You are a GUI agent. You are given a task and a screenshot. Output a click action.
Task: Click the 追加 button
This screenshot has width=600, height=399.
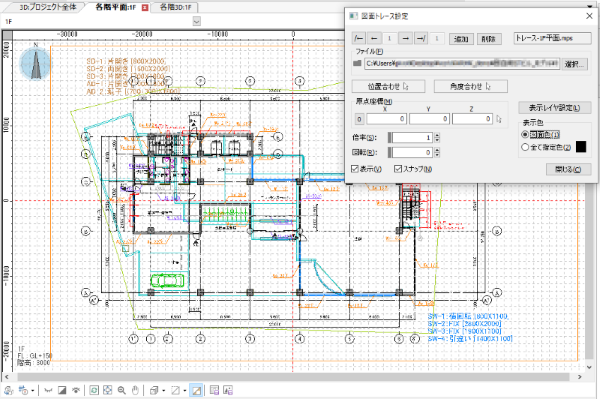click(461, 39)
